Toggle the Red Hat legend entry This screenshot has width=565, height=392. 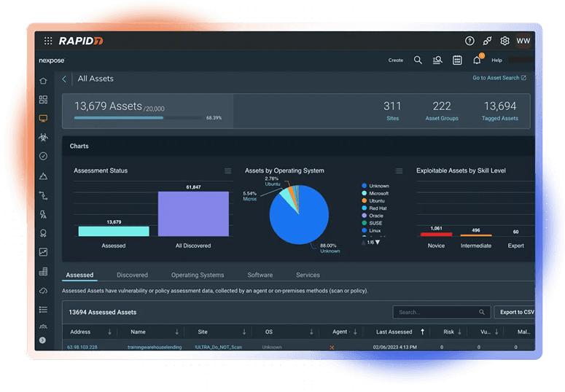pos(374,208)
